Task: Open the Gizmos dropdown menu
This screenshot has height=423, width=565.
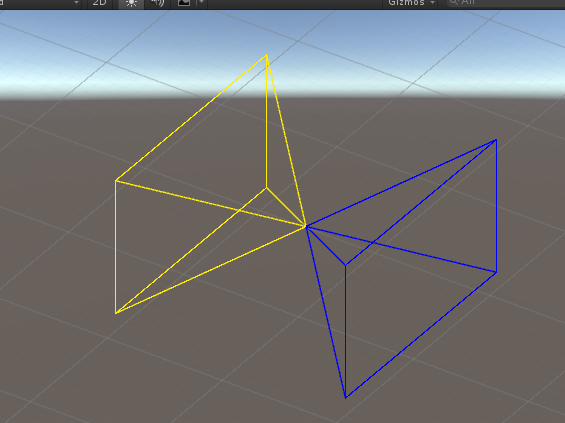Action: click(x=411, y=3)
